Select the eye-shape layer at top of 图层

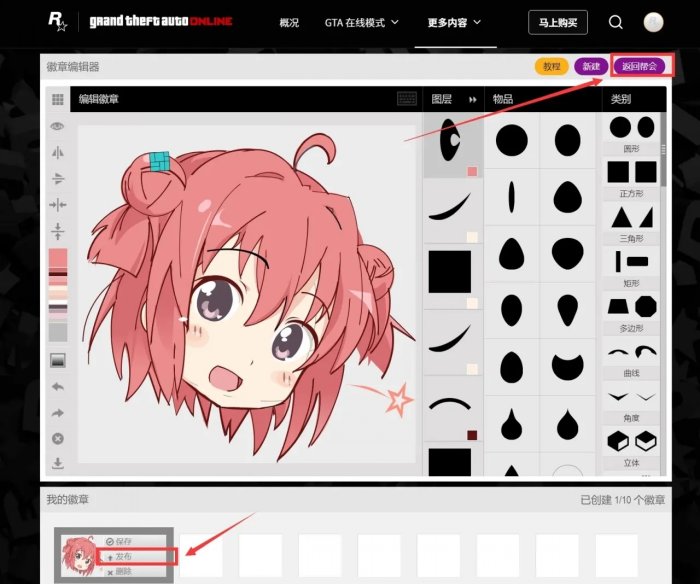453,145
